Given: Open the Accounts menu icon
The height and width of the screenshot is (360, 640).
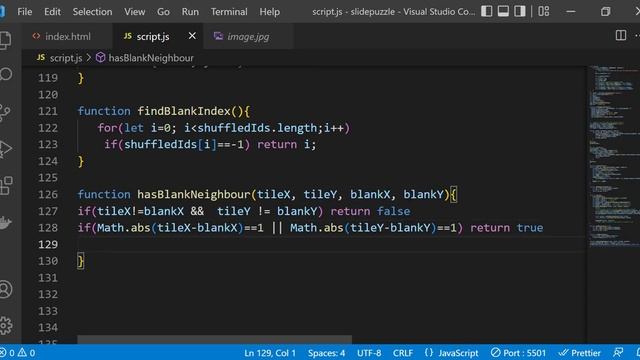Looking at the screenshot, I should (6, 289).
